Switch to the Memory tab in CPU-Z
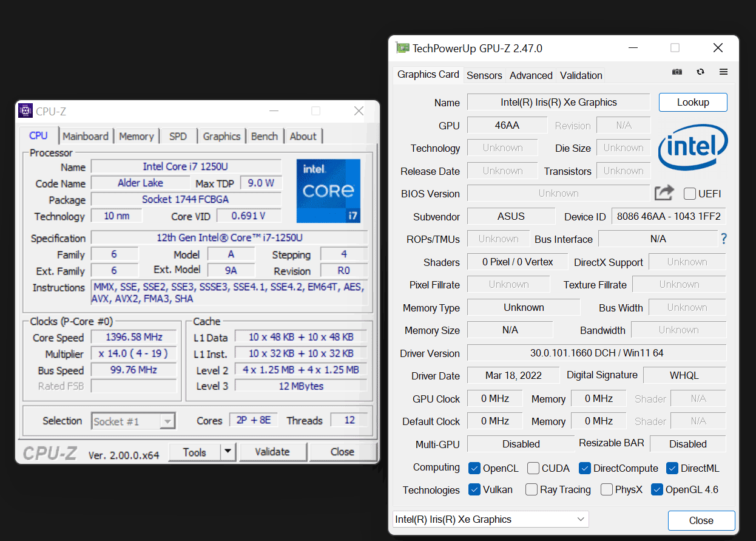 pyautogui.click(x=137, y=136)
